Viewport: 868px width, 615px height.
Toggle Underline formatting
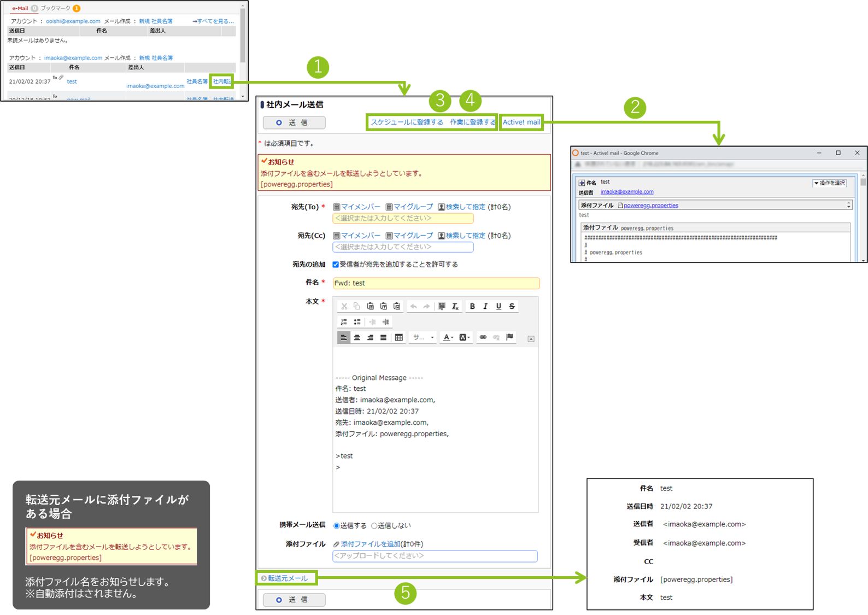point(498,306)
